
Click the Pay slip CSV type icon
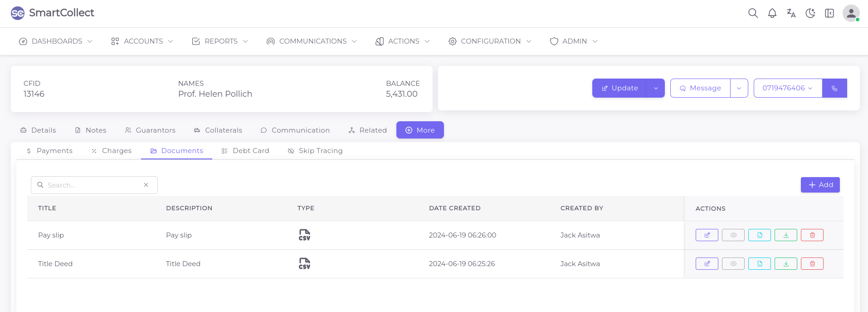pyautogui.click(x=304, y=235)
